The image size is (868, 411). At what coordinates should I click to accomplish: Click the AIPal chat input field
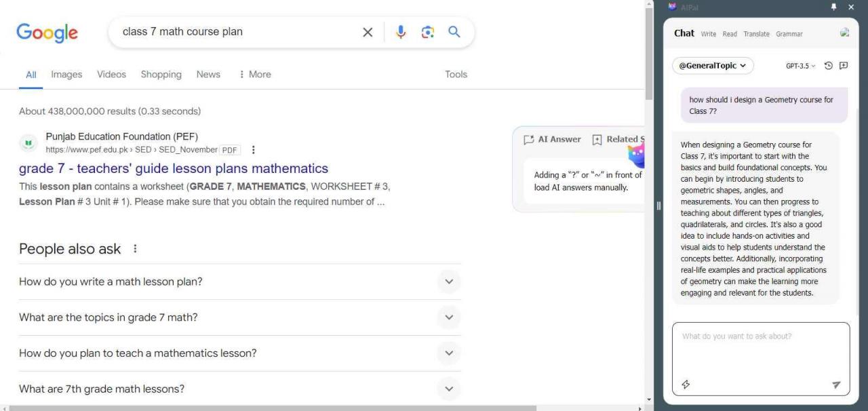tap(760, 353)
